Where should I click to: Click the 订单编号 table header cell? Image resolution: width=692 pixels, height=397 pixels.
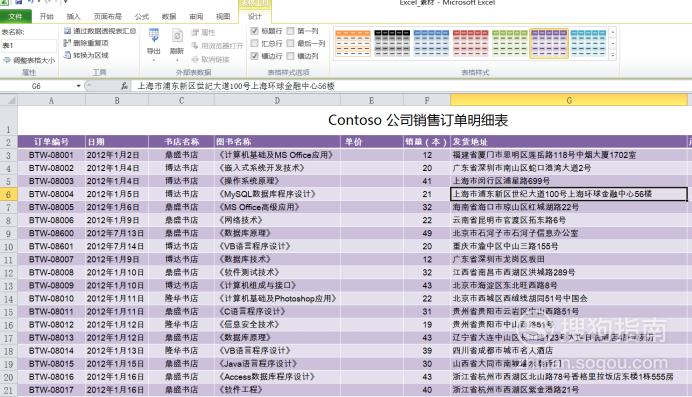click(51, 142)
